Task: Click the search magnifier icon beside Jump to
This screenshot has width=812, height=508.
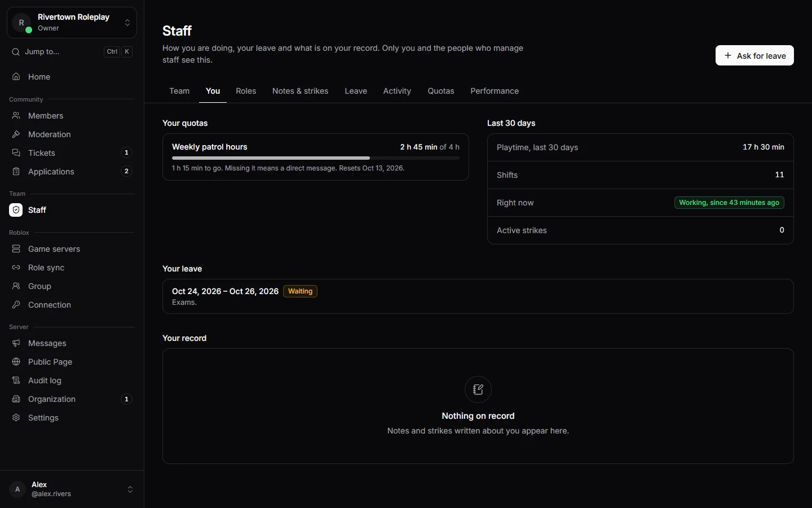Action: click(x=16, y=52)
